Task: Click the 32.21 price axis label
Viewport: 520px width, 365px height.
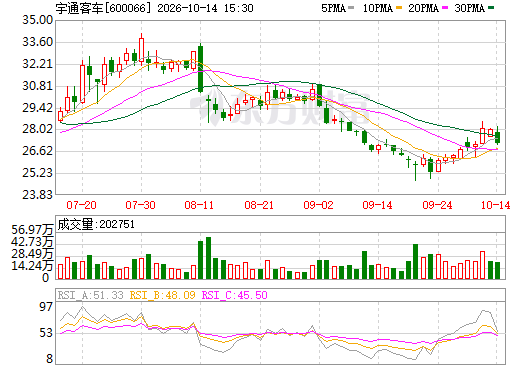Action: (37, 64)
